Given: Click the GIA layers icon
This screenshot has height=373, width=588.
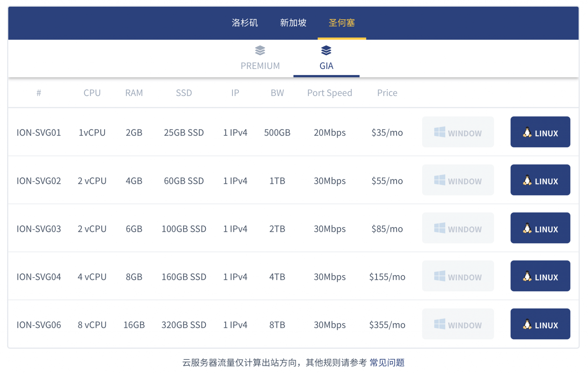Looking at the screenshot, I should click(x=326, y=50).
